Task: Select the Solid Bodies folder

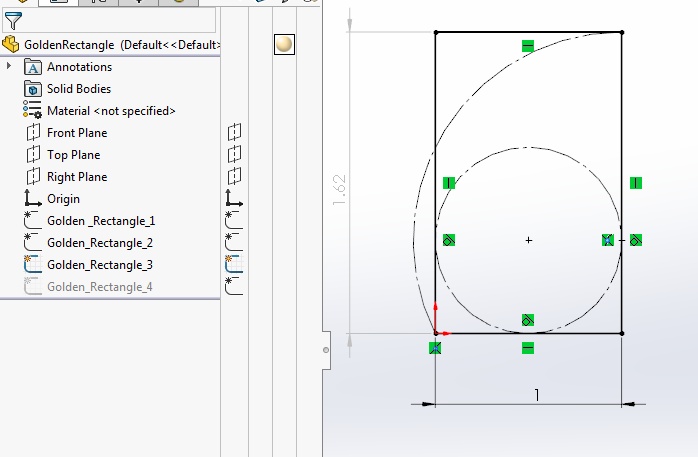Action: [x=79, y=89]
